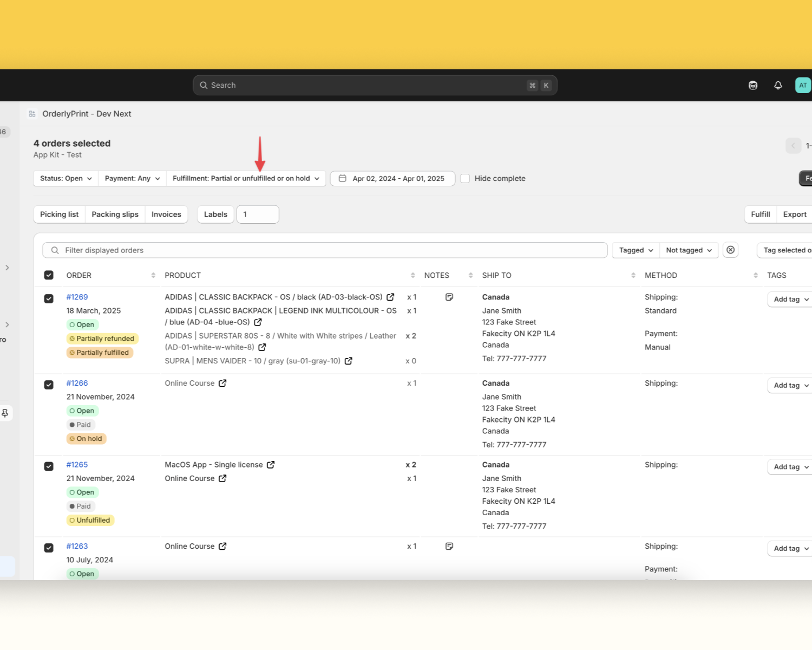This screenshot has height=650, width=812.
Task: Click the calendar icon in the date range
Action: point(342,178)
